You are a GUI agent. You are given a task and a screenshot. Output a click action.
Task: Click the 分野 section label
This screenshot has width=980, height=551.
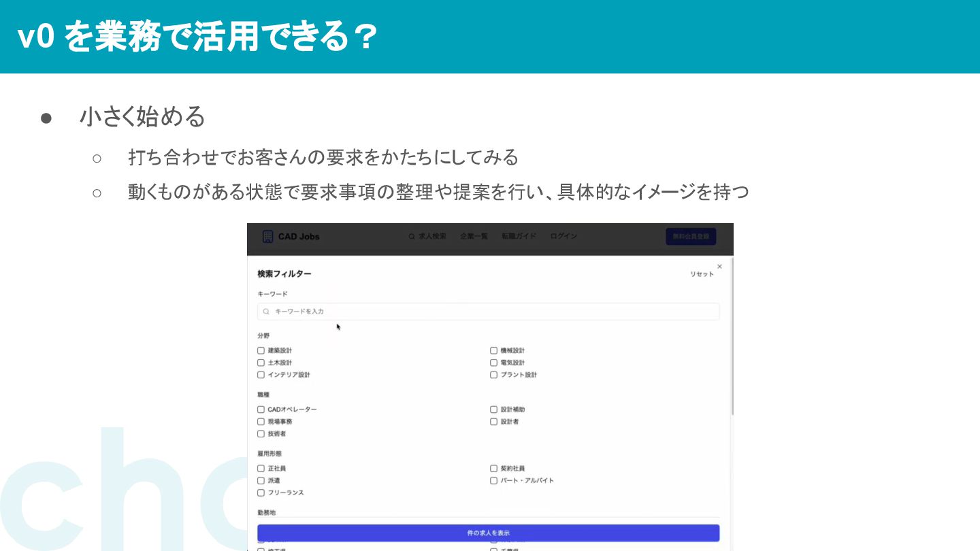(x=263, y=336)
